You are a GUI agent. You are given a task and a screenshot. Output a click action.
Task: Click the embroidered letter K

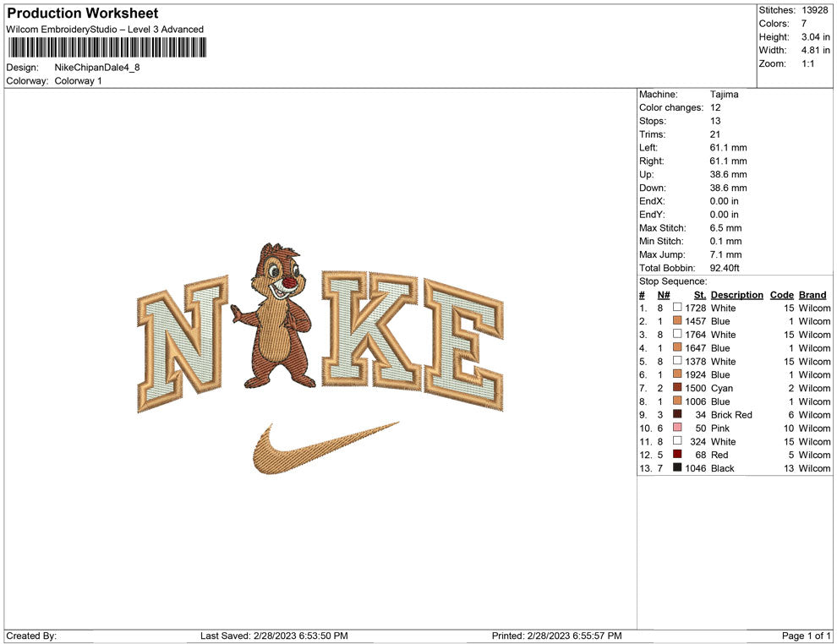point(371,329)
